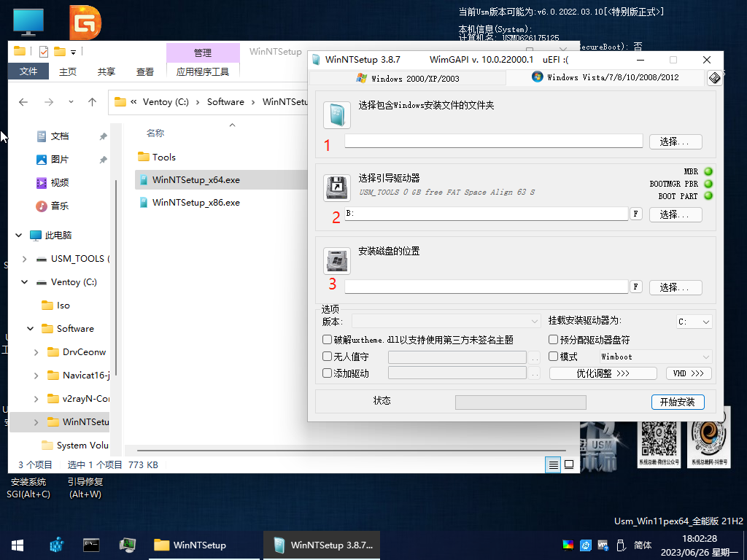This screenshot has width=747, height=560.
Task: Enable the 模式 mode checkbox
Action: (x=553, y=356)
